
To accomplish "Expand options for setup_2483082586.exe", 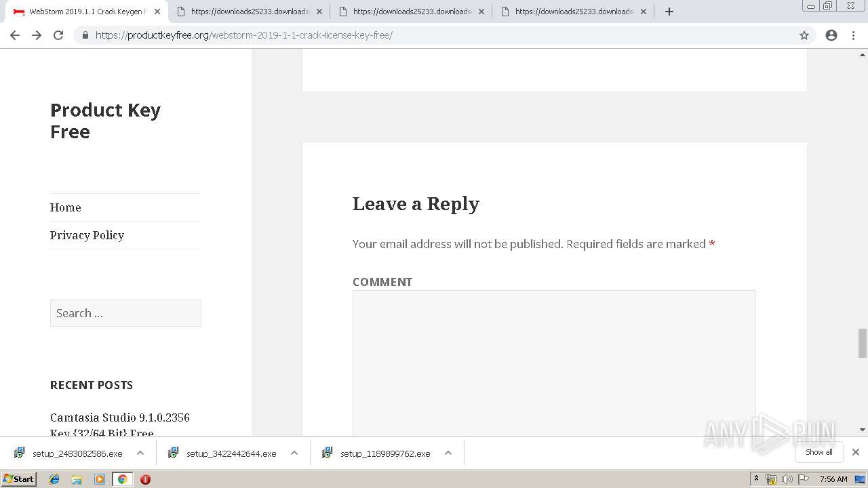I will [x=140, y=453].
